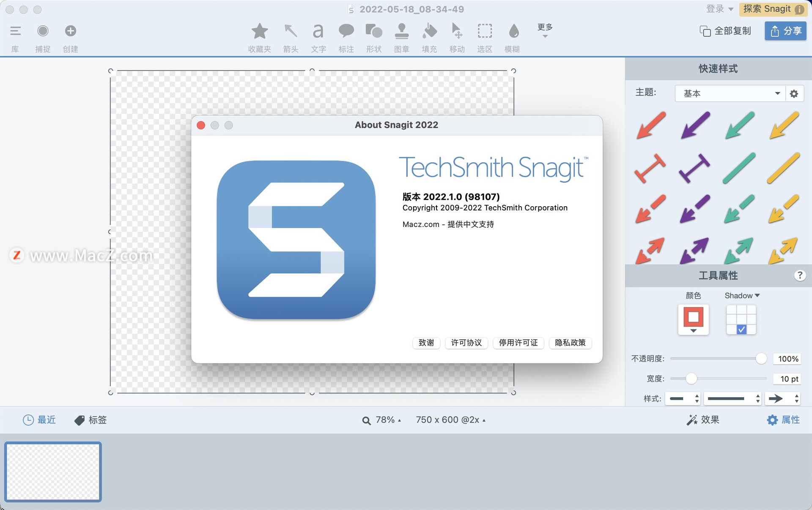This screenshot has height=510, width=812.
Task: Choose the purple T-ended line style
Action: (x=694, y=168)
